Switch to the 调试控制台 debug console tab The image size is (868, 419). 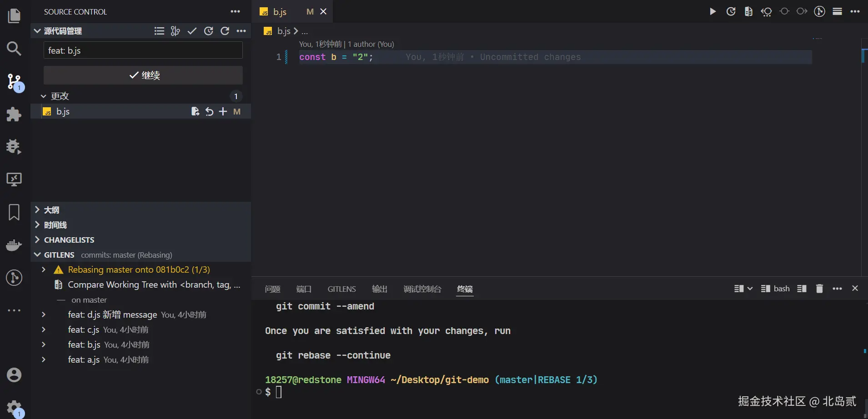point(422,289)
